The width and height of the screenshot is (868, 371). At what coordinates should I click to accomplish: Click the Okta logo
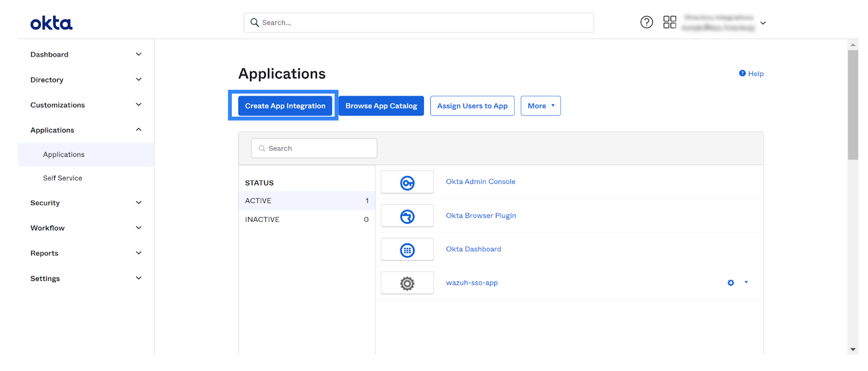tap(51, 23)
